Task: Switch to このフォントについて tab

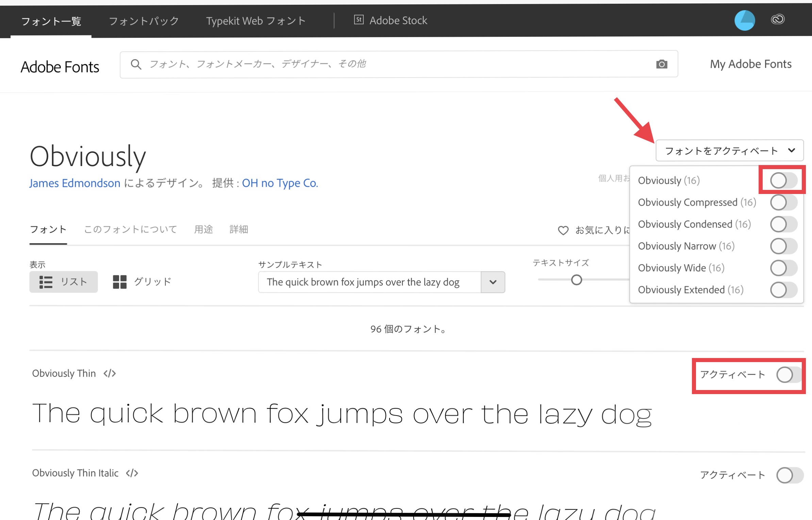Action: [x=130, y=229]
